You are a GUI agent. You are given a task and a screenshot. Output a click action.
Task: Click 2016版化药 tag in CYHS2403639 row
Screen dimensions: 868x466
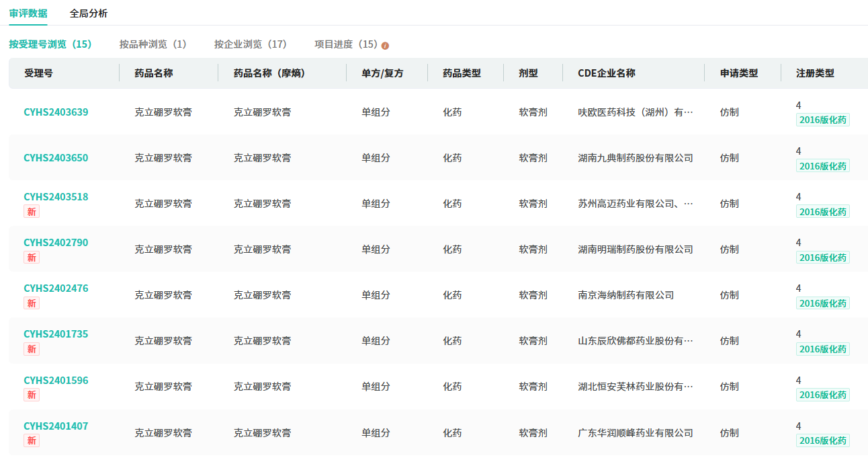(x=823, y=120)
